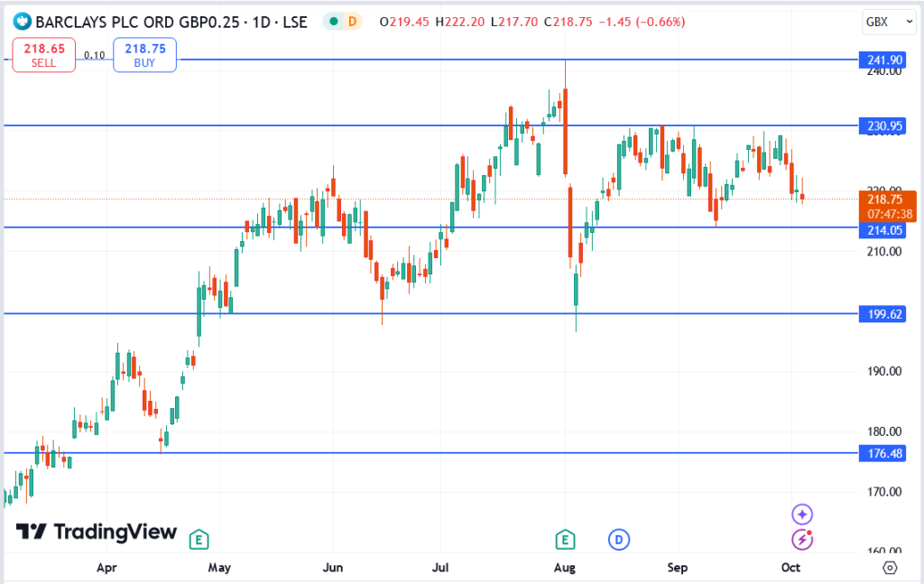Click the Sep label on time axis

[677, 568]
